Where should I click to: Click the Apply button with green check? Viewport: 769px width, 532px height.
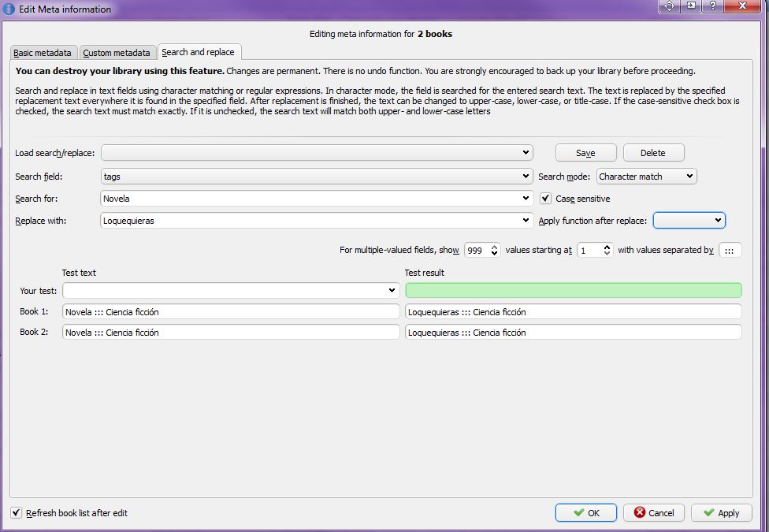click(722, 513)
